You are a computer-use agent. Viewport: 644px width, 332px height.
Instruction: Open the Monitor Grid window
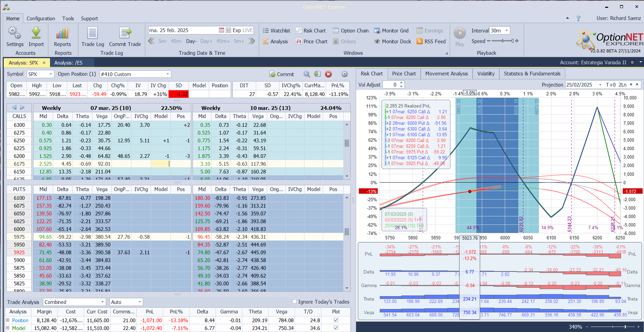[391, 31]
